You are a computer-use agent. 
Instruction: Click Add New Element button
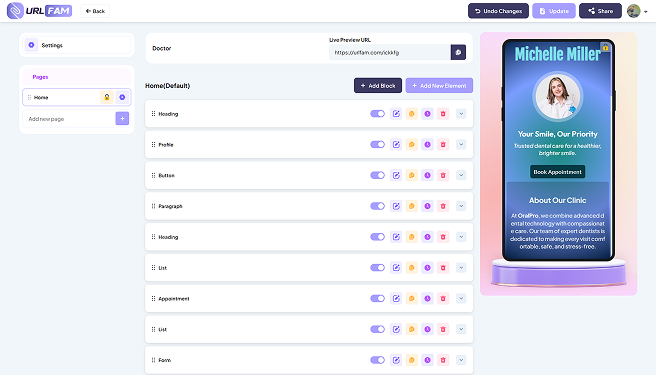[439, 85]
